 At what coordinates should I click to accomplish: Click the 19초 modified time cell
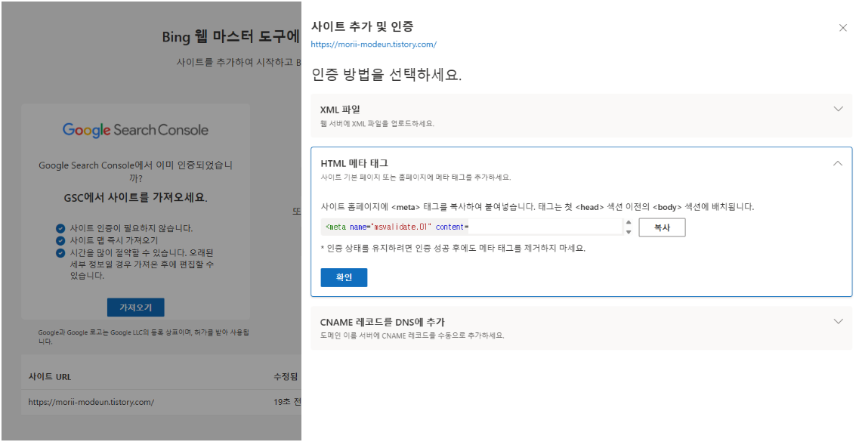click(287, 402)
